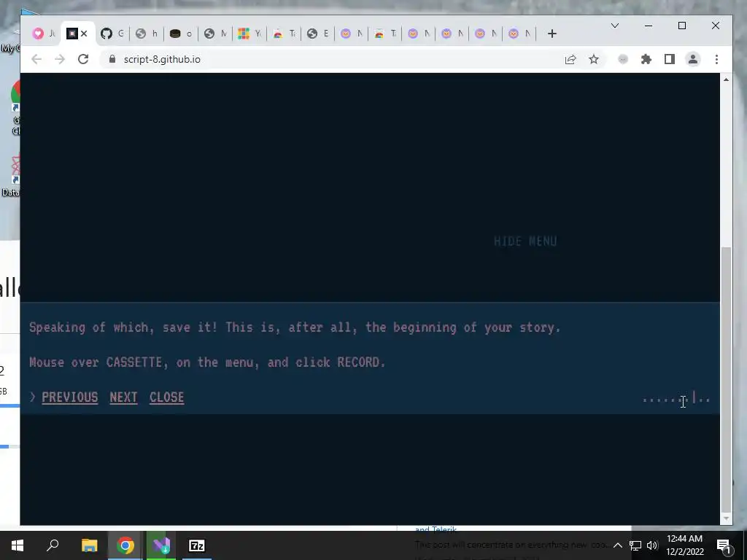
Task: Open Chrome's three-dot menu
Action: tap(716, 59)
